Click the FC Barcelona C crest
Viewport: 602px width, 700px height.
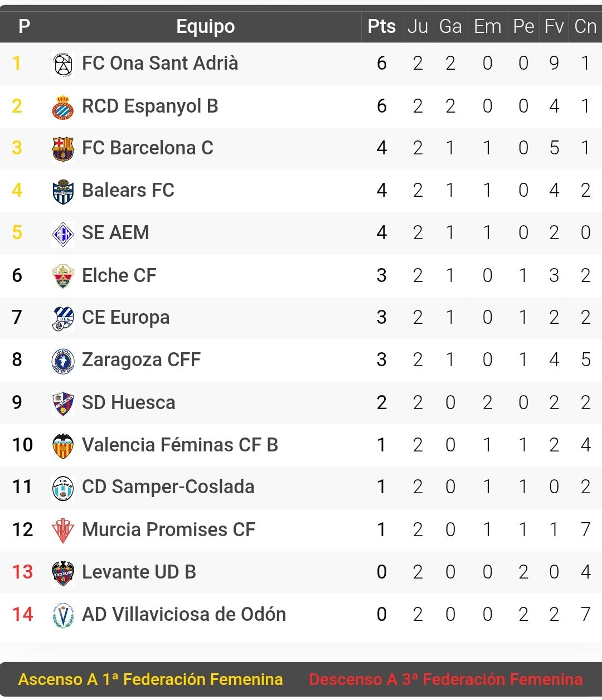62,149
